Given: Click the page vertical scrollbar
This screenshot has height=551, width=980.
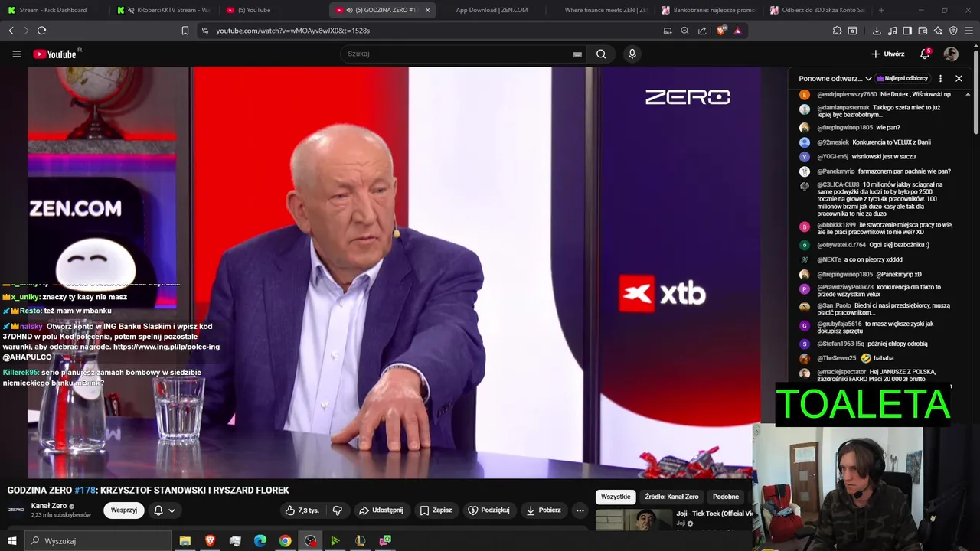Looking at the screenshot, I should click(x=975, y=92).
